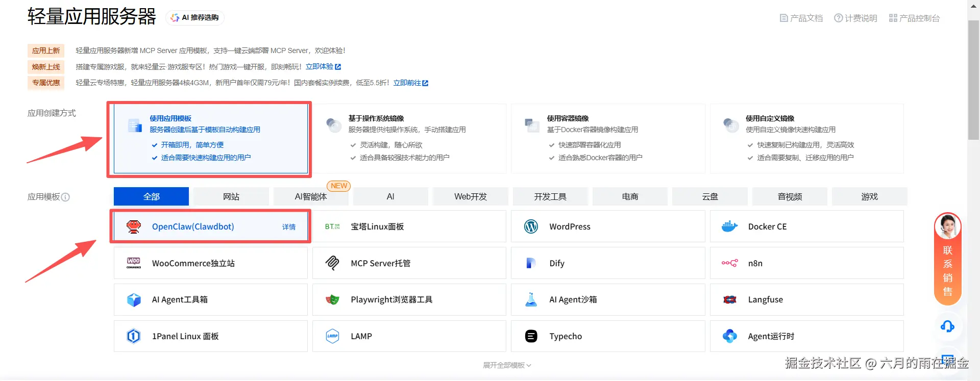Switch to the AI智能体 template tab
This screenshot has width=980, height=381.
(x=311, y=196)
